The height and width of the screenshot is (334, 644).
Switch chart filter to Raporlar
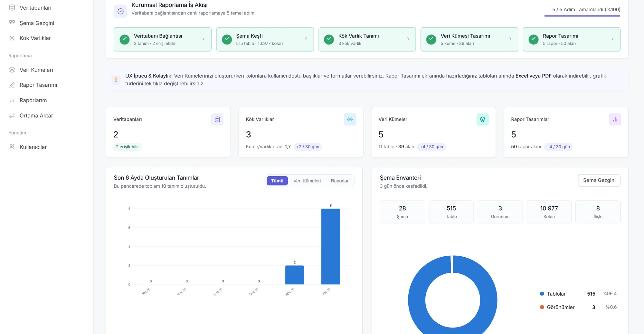click(x=339, y=181)
